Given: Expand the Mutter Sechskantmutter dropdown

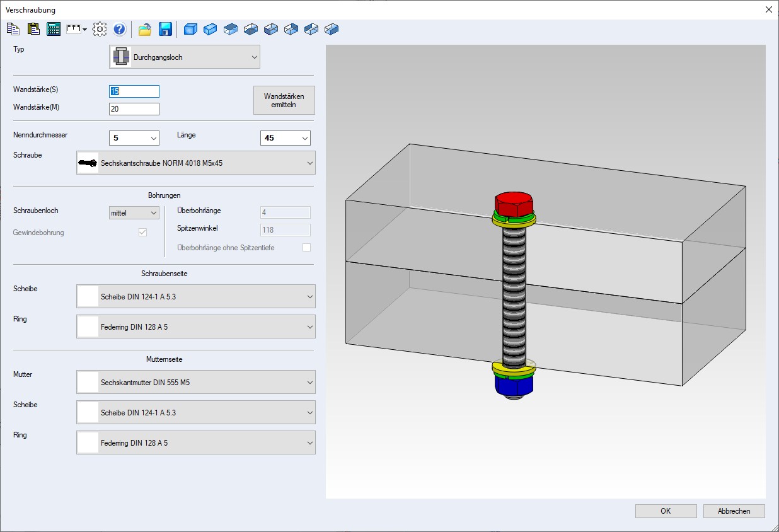Looking at the screenshot, I should coord(309,383).
